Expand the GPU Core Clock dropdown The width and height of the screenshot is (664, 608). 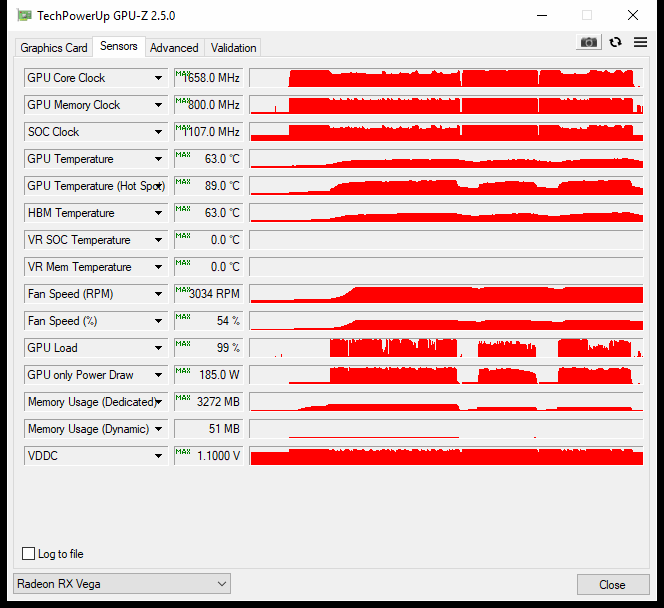point(158,78)
